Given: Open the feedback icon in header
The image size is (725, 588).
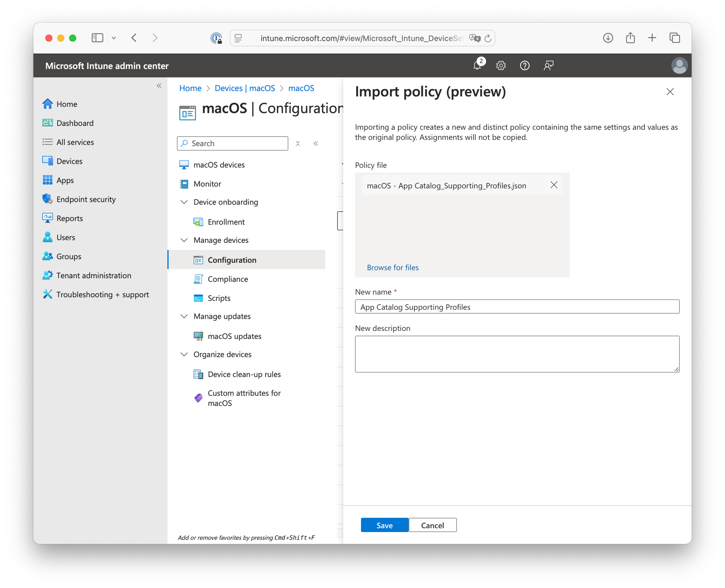Looking at the screenshot, I should 548,65.
